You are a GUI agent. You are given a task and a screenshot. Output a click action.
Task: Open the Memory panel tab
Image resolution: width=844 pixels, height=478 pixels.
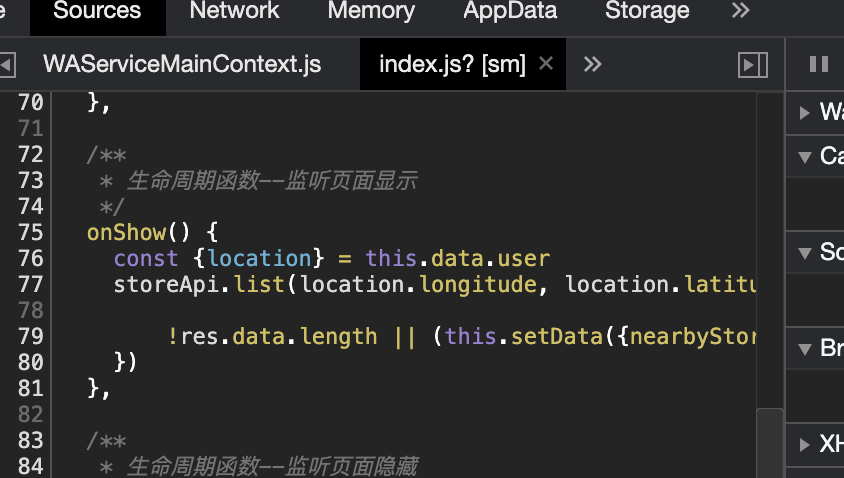(371, 12)
